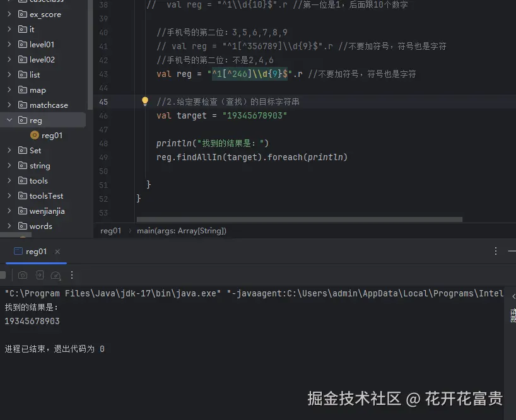Screen dimensions: 516x420
Task: Select the toolsTest folder row
Action: tap(43, 195)
